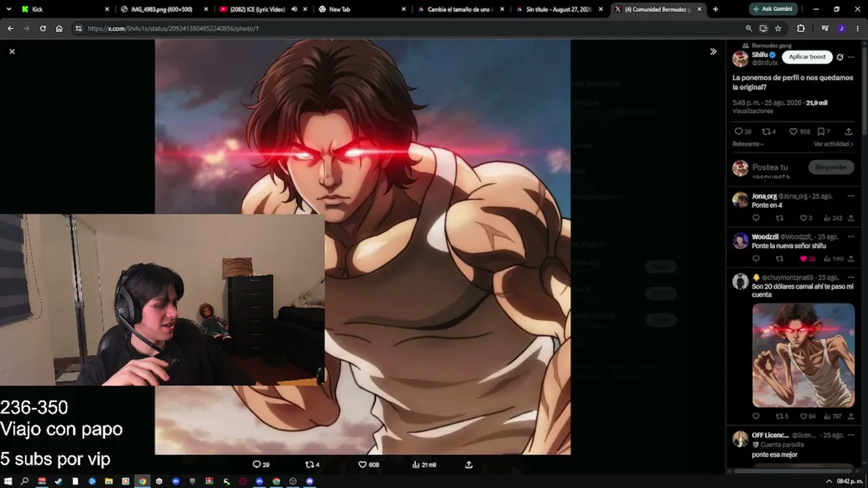
Task: Open Shifu's profile avatar in the post header
Action: (x=740, y=58)
